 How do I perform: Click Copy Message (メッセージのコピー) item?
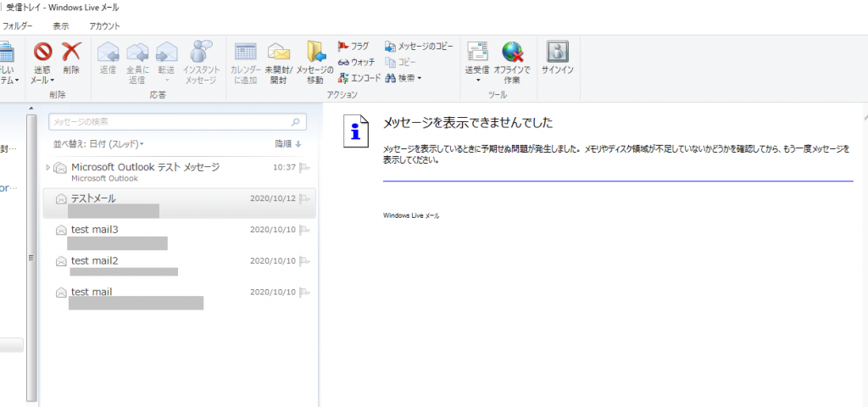tap(419, 46)
